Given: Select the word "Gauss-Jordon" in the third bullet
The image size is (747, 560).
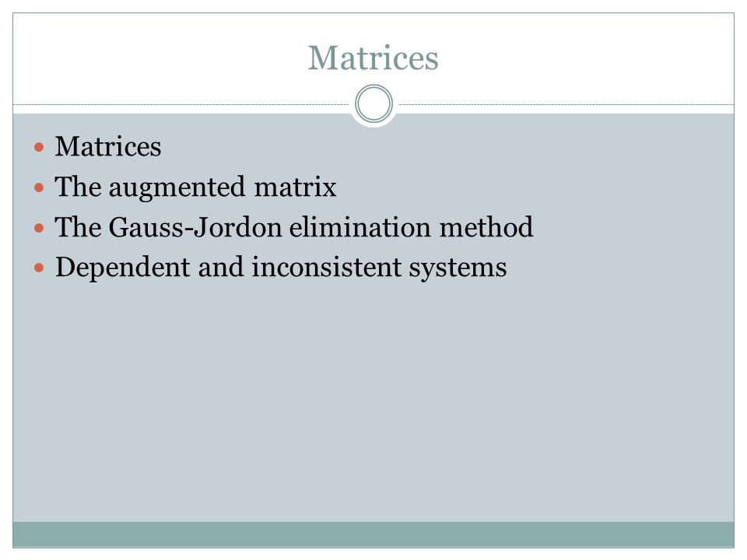Looking at the screenshot, I should 195,227.
